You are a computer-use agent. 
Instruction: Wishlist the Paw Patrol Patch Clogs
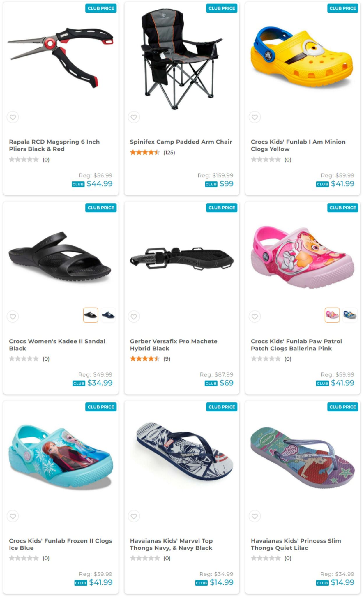coord(255,317)
